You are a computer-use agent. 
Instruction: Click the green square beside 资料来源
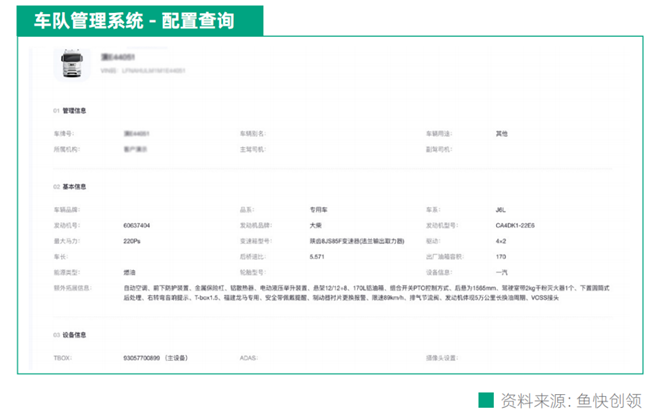coord(486,400)
